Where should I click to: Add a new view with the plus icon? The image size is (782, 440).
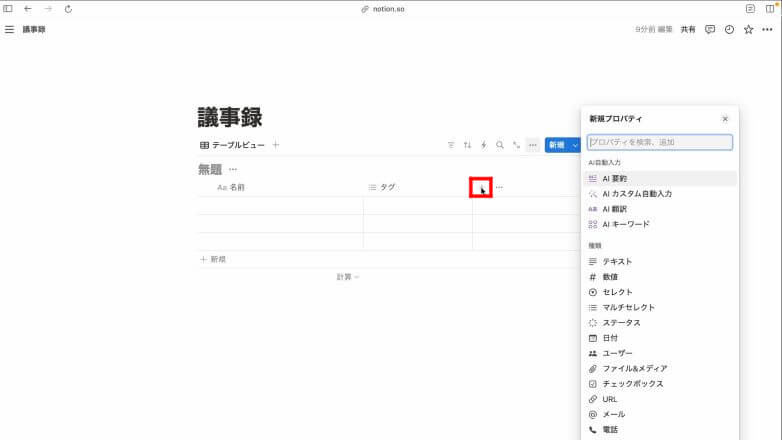(x=276, y=145)
